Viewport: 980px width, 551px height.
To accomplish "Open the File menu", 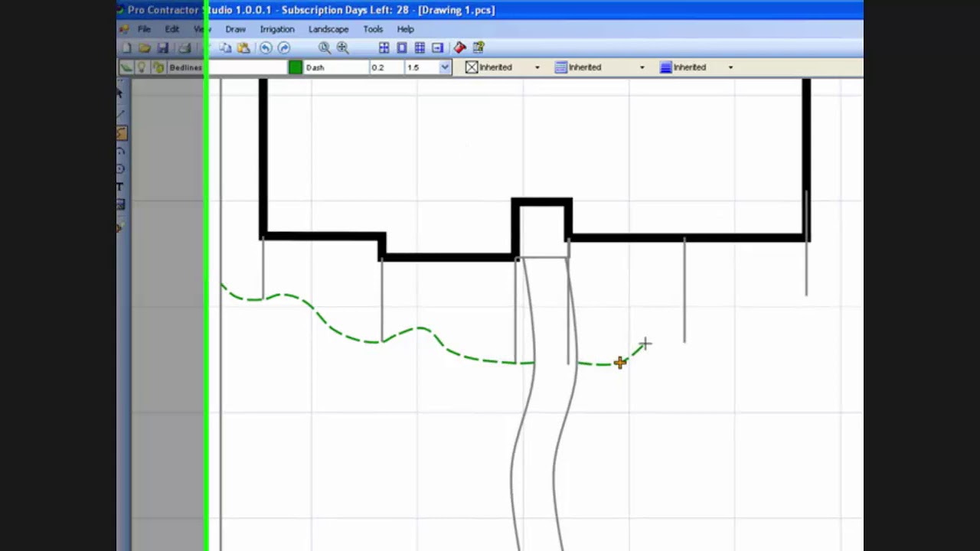I will coord(144,29).
